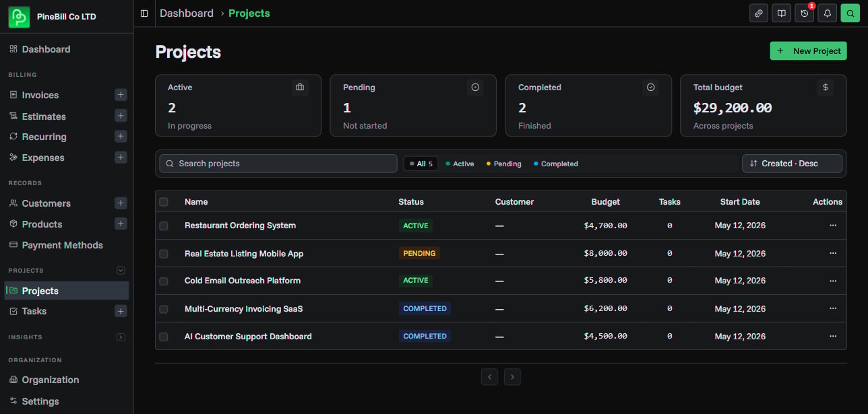Open actions menu for Restaurant Ordering System
This screenshot has height=414, width=868.
pyautogui.click(x=833, y=226)
